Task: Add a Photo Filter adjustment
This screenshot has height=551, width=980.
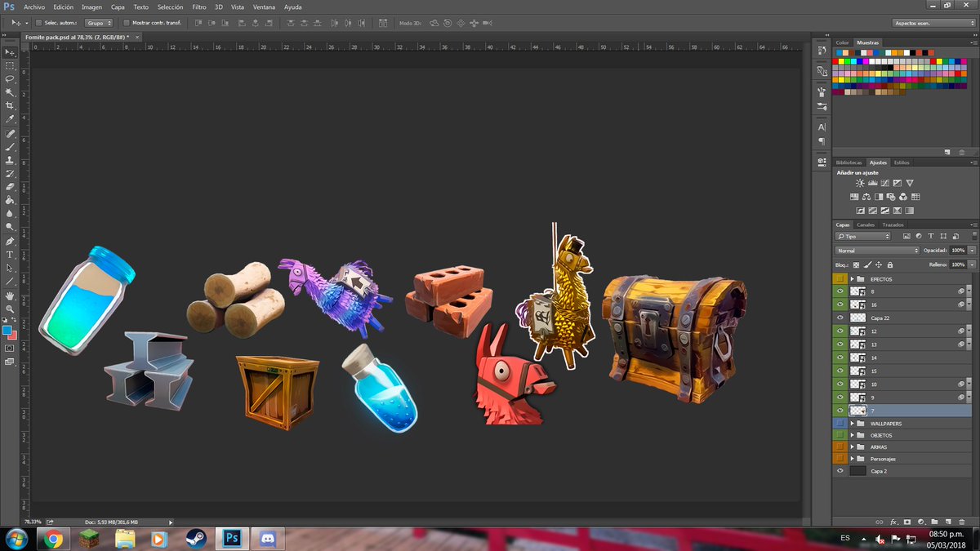Action: 891,197
